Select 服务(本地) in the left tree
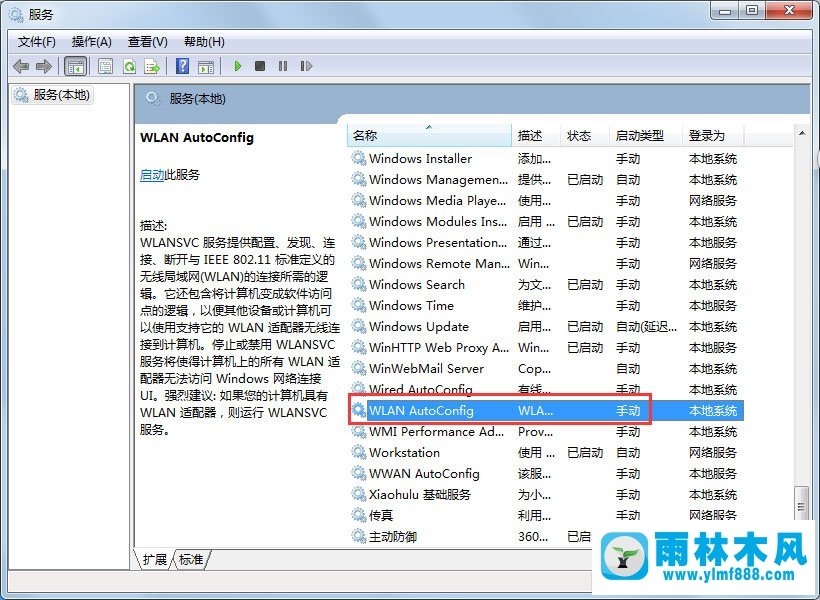Viewport: 820px width, 600px height. tap(53, 95)
